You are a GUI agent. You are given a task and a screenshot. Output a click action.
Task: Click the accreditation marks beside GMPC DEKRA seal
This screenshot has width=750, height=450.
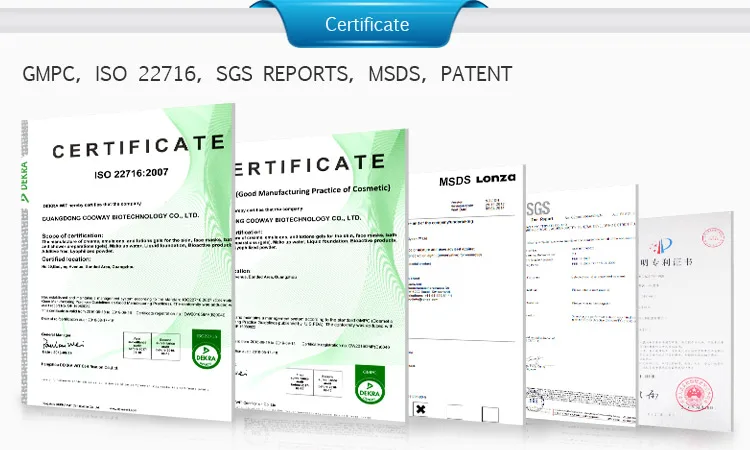(x=314, y=383)
